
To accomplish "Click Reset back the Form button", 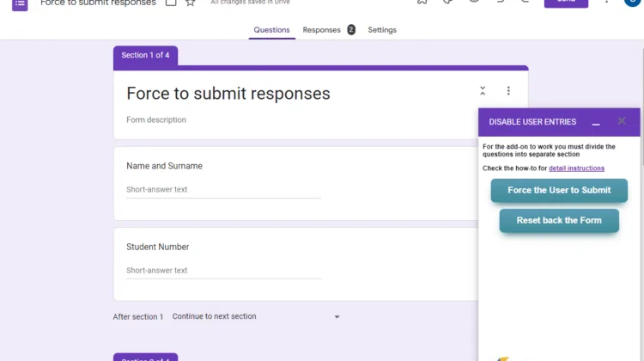I will coord(559,221).
